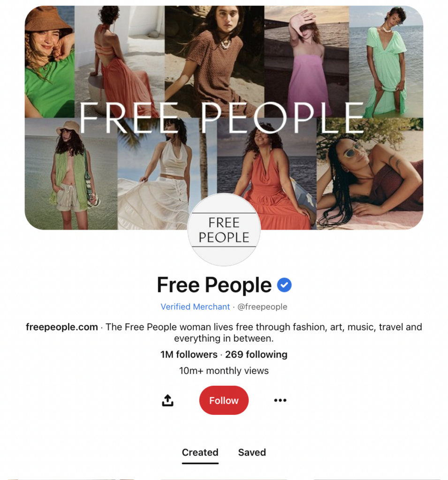Click the 10m+ monthly views text
The height and width of the screenshot is (480, 448).
click(x=224, y=371)
